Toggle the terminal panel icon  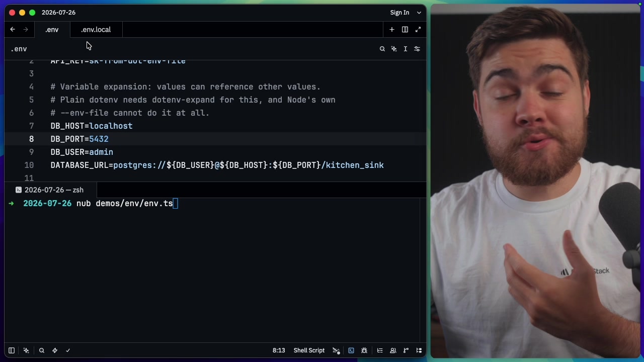351,350
